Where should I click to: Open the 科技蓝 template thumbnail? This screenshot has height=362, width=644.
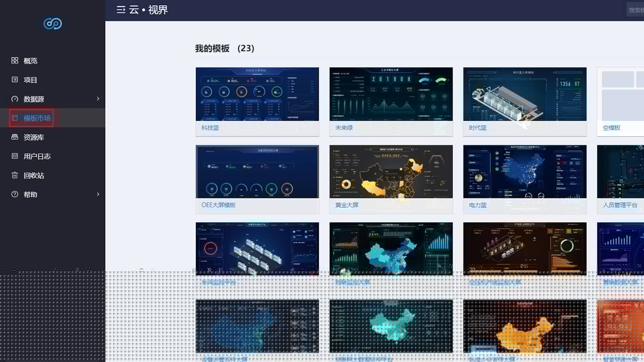[x=257, y=94]
